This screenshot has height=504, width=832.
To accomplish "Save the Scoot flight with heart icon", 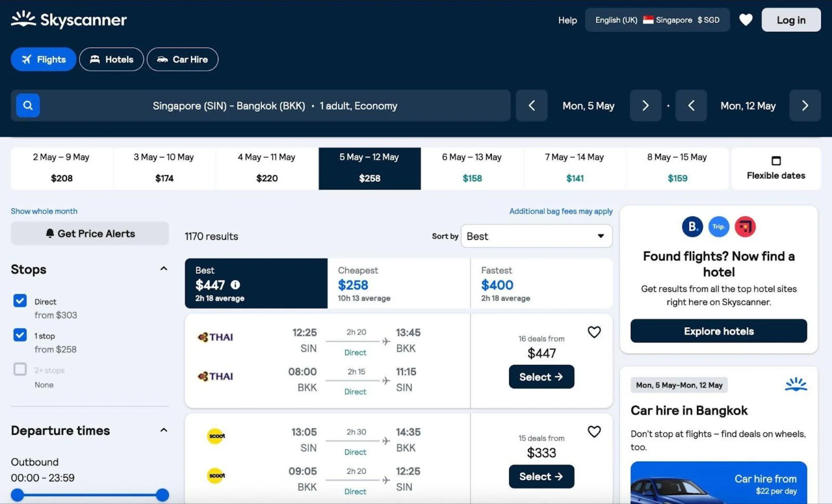I will 594,432.
